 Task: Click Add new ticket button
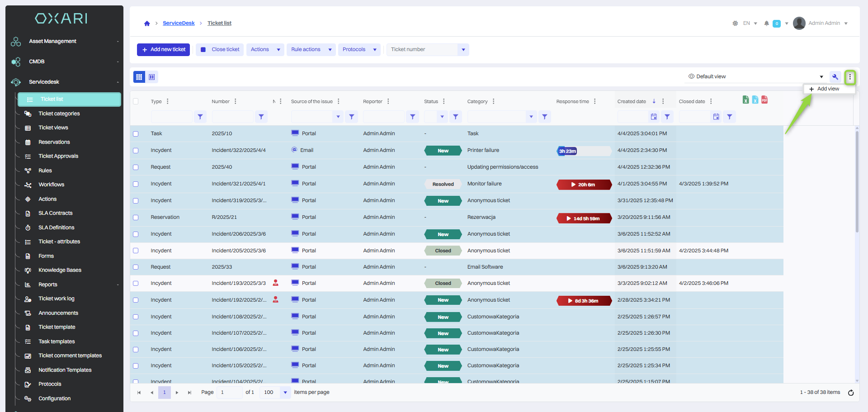[164, 50]
